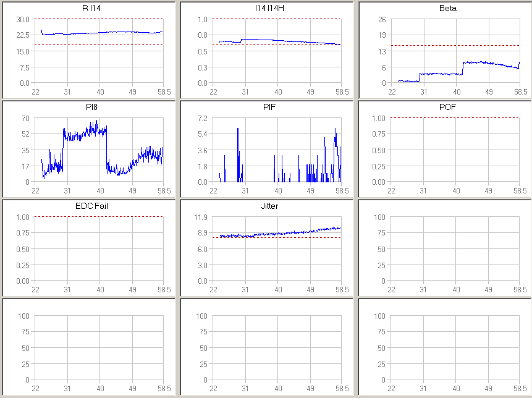Select the red dashed line in EDC Fail chart
The width and height of the screenshot is (532, 398).
pos(99,216)
